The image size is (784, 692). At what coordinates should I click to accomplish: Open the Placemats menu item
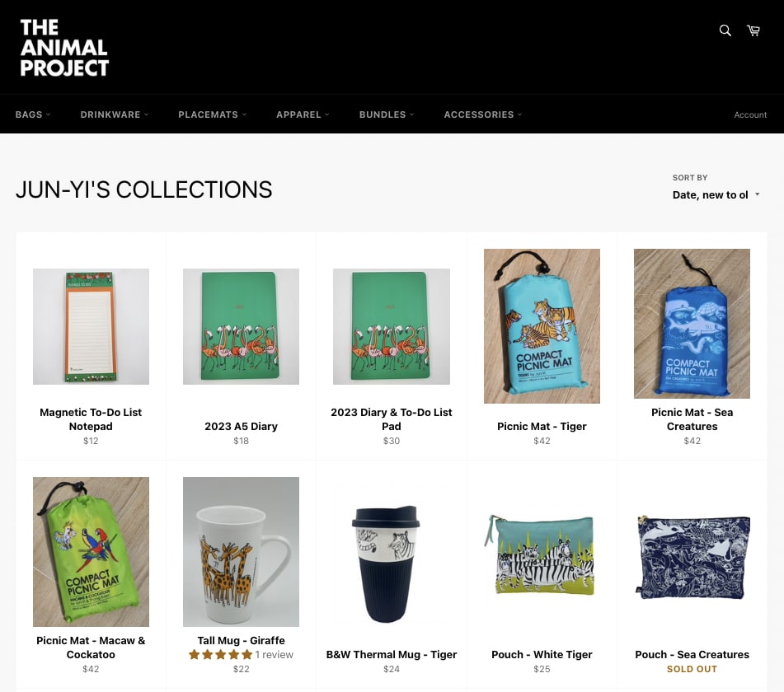(213, 115)
